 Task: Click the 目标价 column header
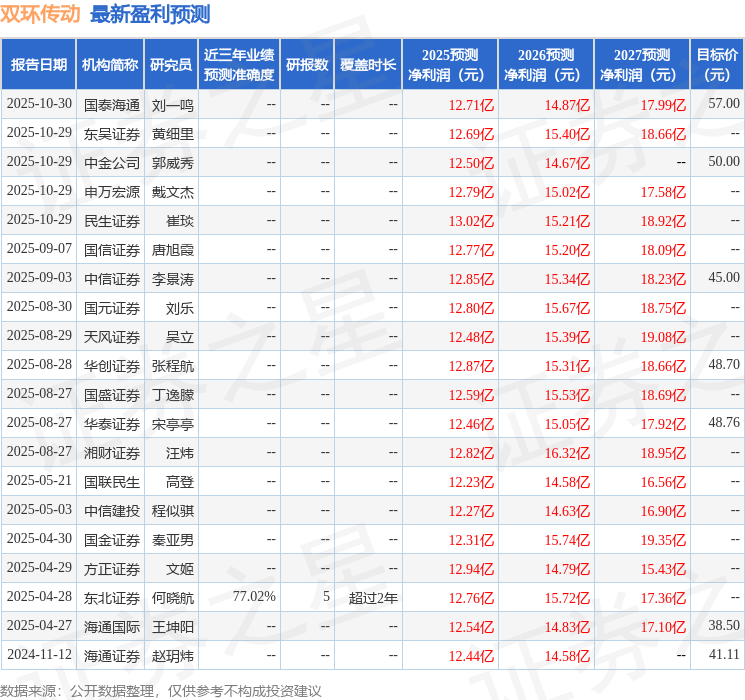click(717, 65)
